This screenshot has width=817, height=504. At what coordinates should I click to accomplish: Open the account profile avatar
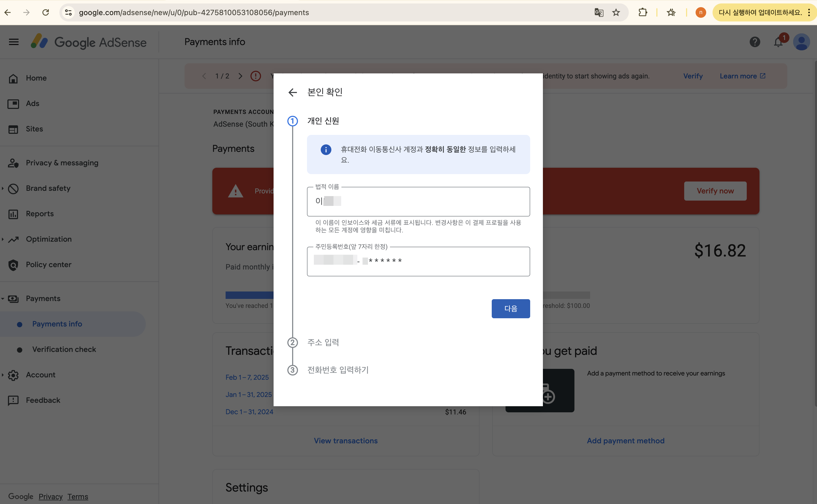point(801,42)
